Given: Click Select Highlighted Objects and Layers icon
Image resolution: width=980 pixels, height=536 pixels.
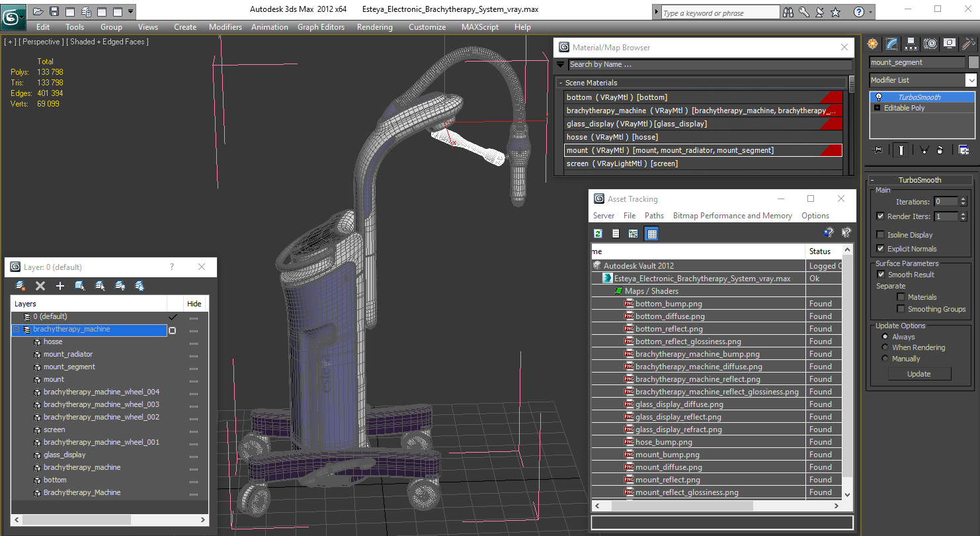Looking at the screenshot, I should click(80, 286).
